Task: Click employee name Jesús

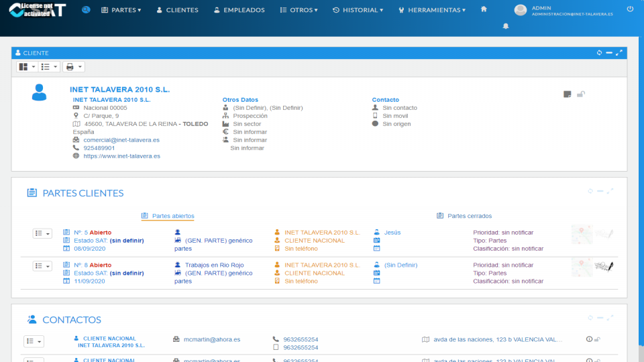Action: click(x=392, y=233)
